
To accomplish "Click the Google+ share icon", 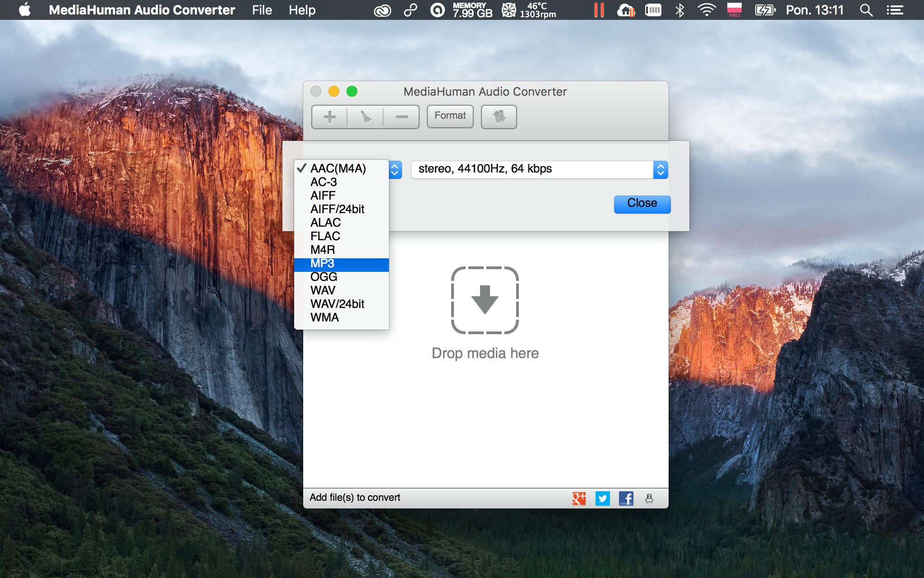I will [x=580, y=499].
